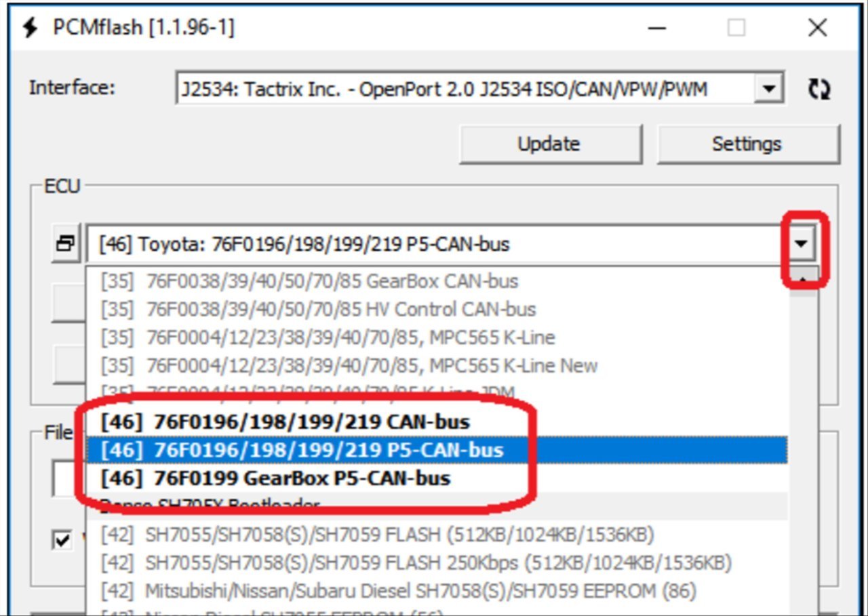The image size is (868, 616).
Task: Open the Interface combo box dropdown arrow
Action: click(x=768, y=88)
